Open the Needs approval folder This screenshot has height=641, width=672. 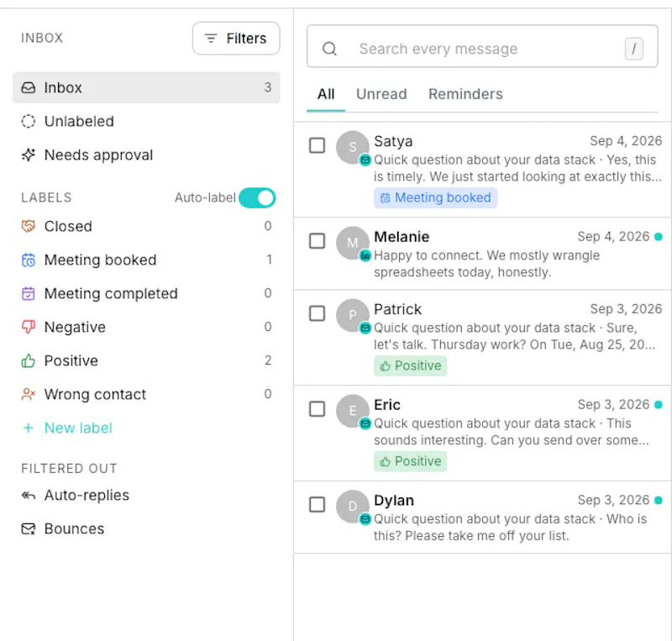(x=146, y=155)
